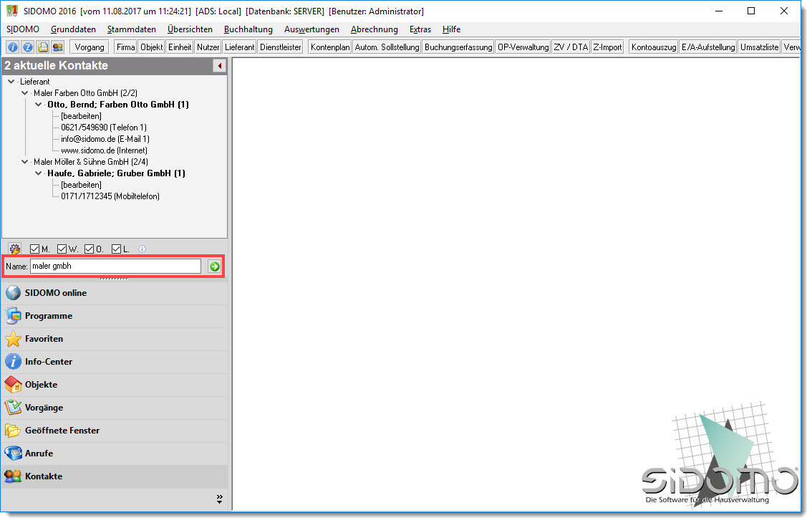This screenshot has width=812, height=523.
Task: Click the Firma toolbar button
Action: pyautogui.click(x=126, y=47)
